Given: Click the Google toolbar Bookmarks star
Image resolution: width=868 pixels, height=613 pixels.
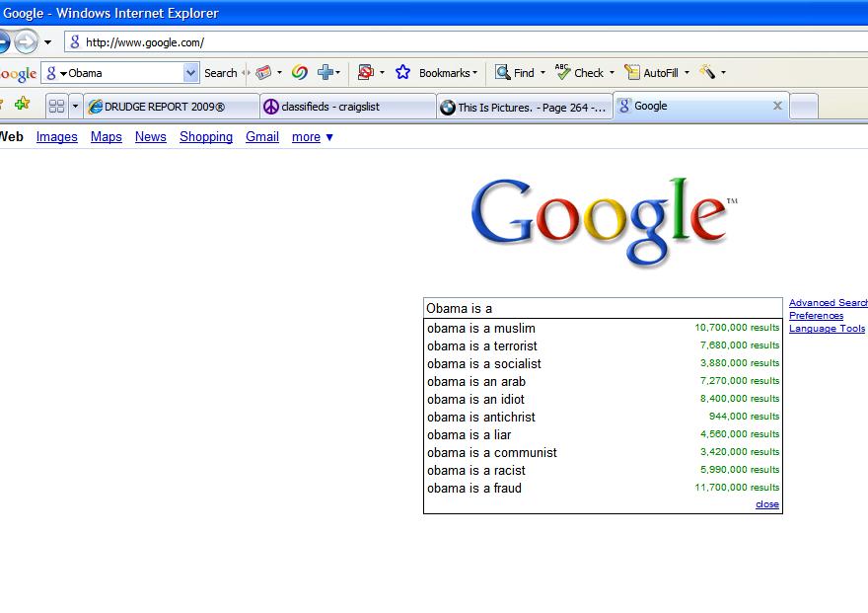Looking at the screenshot, I should coord(402,72).
